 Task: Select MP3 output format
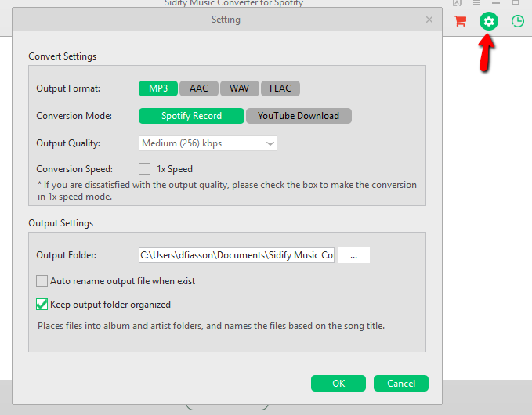point(158,88)
